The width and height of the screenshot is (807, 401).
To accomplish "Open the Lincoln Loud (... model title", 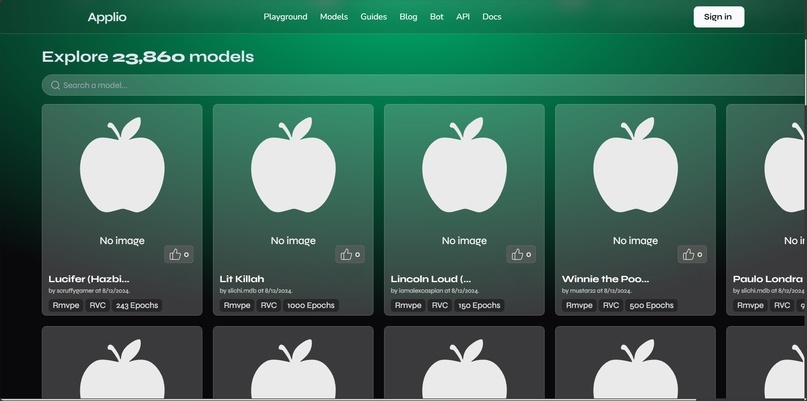I will (431, 279).
